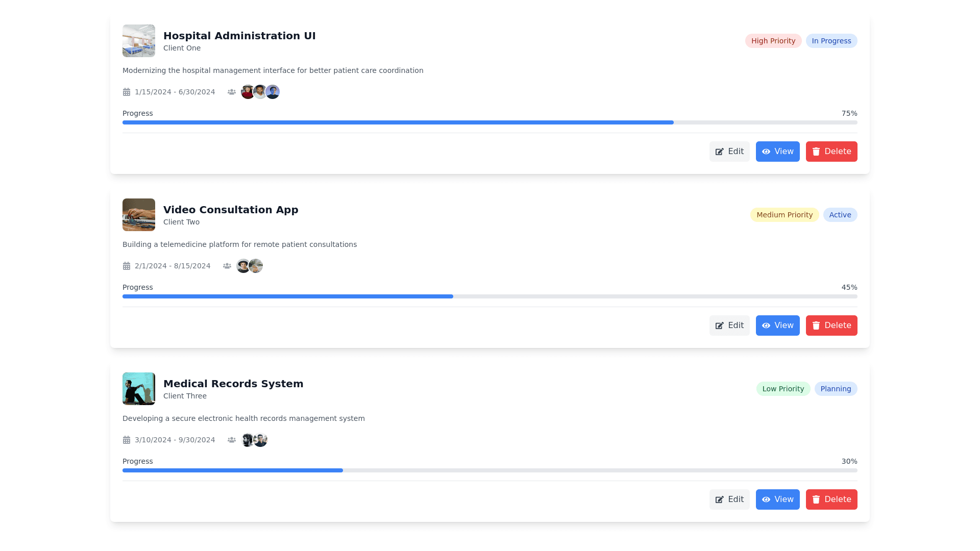Click the third team avatar on Hospital Administration
The width and height of the screenshot is (980, 551).
pos(273,92)
